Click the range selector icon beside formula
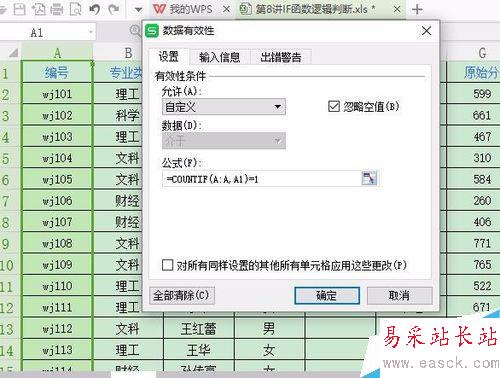 [x=369, y=178]
